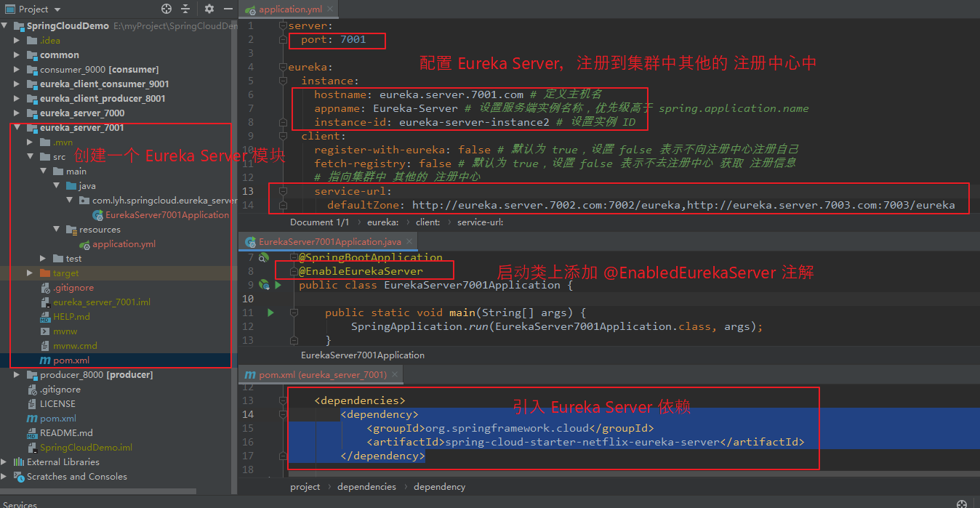Expand the eureka_client_producer_8001 module
Screen dimensions: 980x508
pyautogui.click(x=17, y=98)
